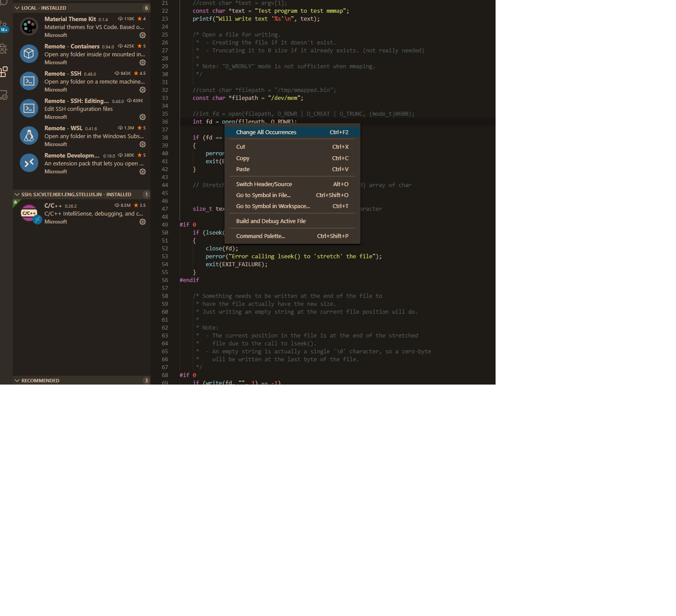Choose Go to Symbol in Workspace
676x616 pixels.
point(273,206)
